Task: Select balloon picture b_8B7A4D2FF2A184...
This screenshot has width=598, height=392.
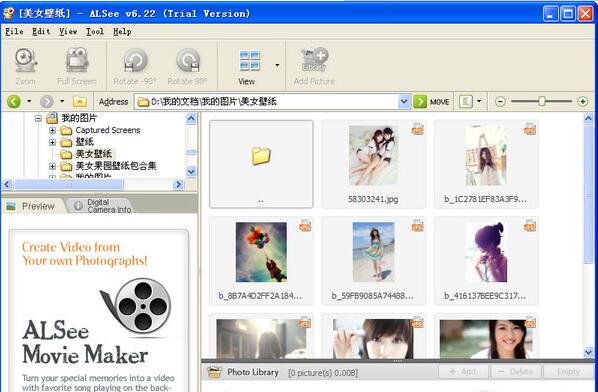Action: point(261,261)
